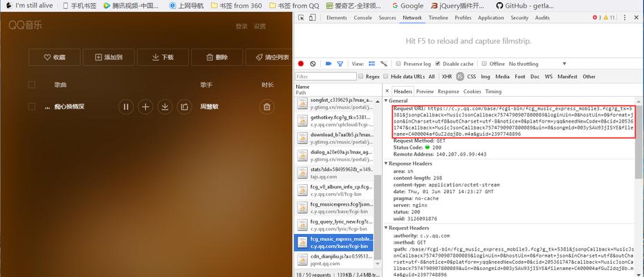644x277 pixels.
Task: Open 腾讯视频 bookmark
Action: [131, 6]
